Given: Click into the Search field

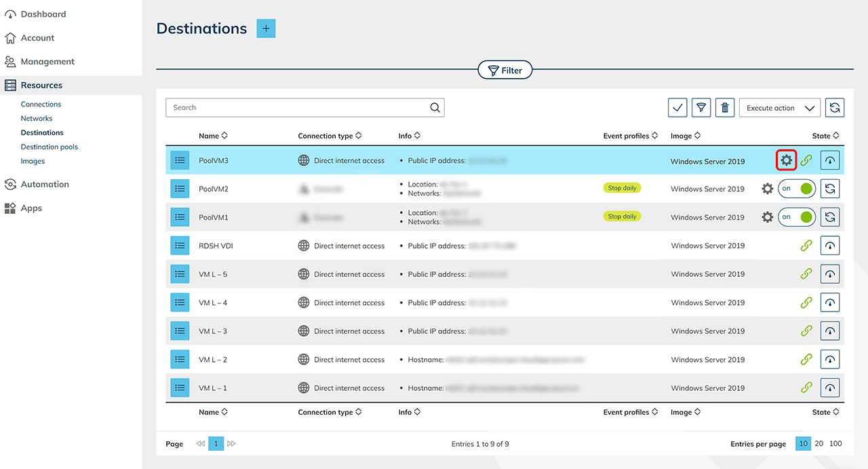Looking at the screenshot, I should pyautogui.click(x=298, y=107).
